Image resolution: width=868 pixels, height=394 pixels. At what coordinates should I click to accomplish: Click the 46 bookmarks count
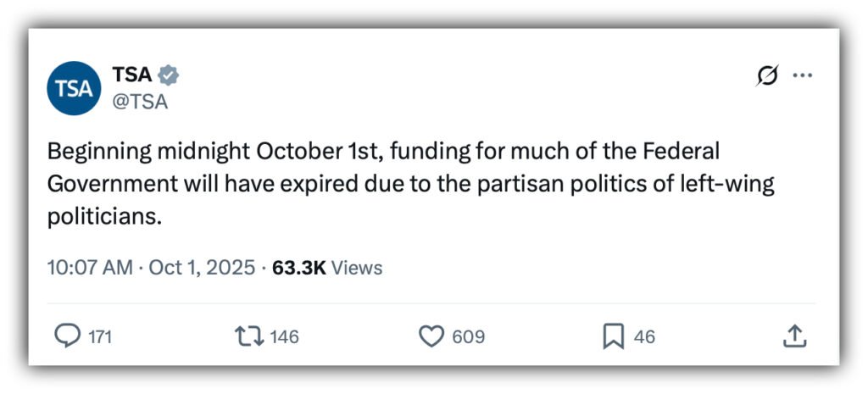(x=644, y=337)
